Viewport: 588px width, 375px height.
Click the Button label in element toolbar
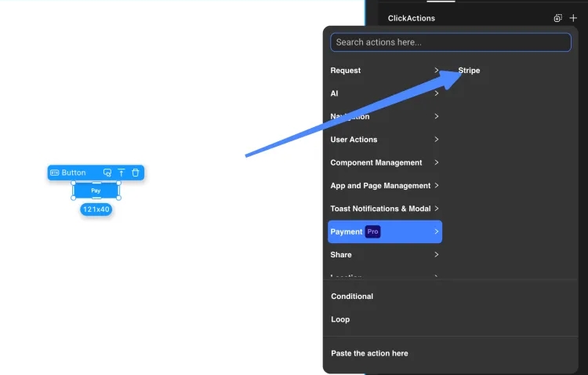74,173
